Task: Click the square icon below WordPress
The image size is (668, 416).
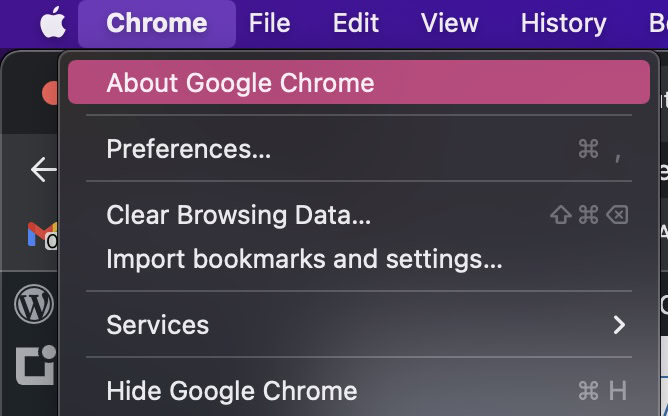Action: tap(34, 366)
